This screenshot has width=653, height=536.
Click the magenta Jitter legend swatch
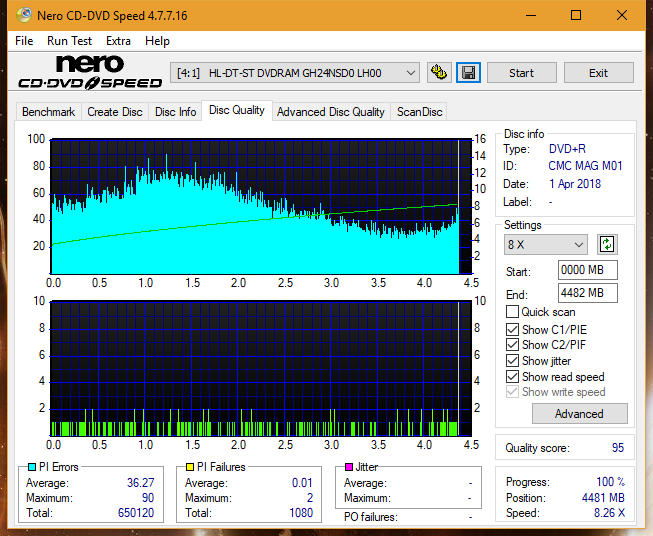(349, 467)
